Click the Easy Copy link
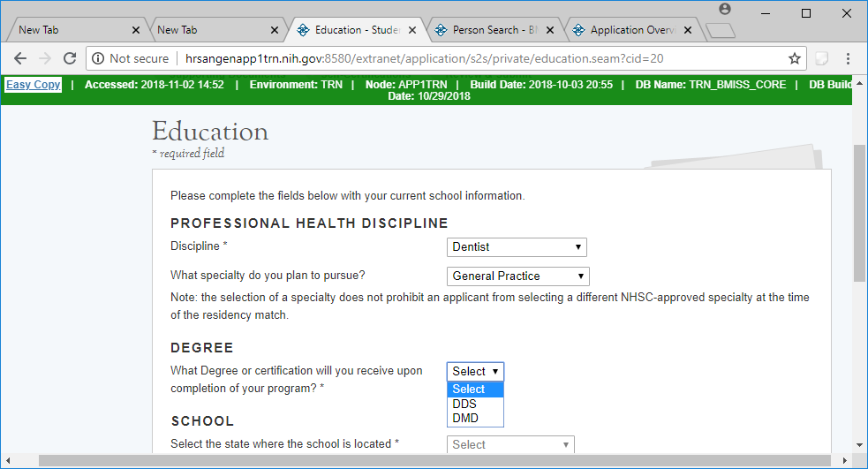This screenshot has width=868, height=469. click(34, 85)
